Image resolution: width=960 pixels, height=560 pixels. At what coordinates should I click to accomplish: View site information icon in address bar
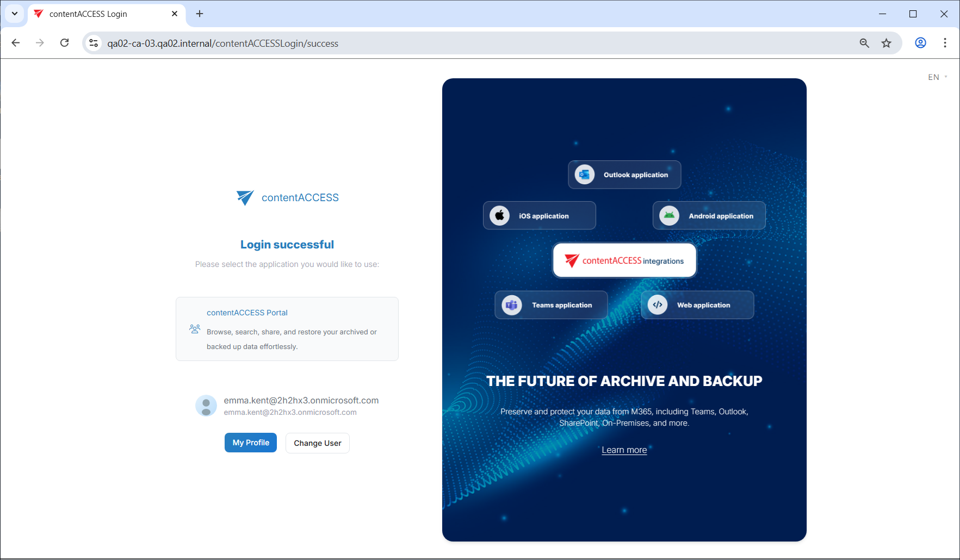pyautogui.click(x=94, y=43)
